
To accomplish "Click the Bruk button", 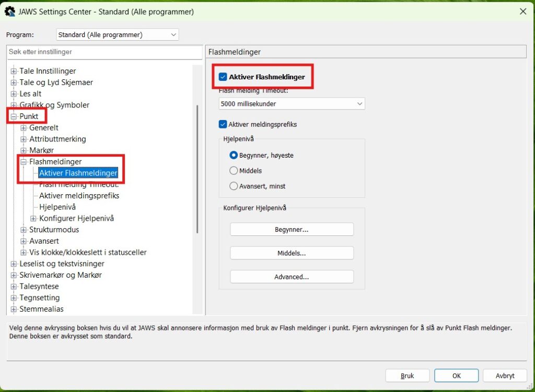I will click(x=407, y=376).
